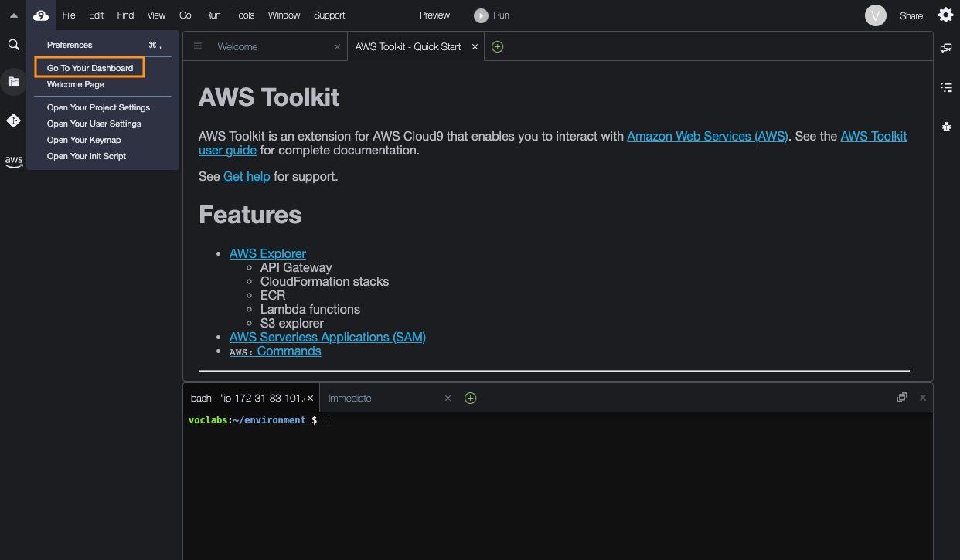This screenshot has width=960, height=560.
Task: Open the AWS Serverless Applications (SAM) link
Action: [x=328, y=337]
